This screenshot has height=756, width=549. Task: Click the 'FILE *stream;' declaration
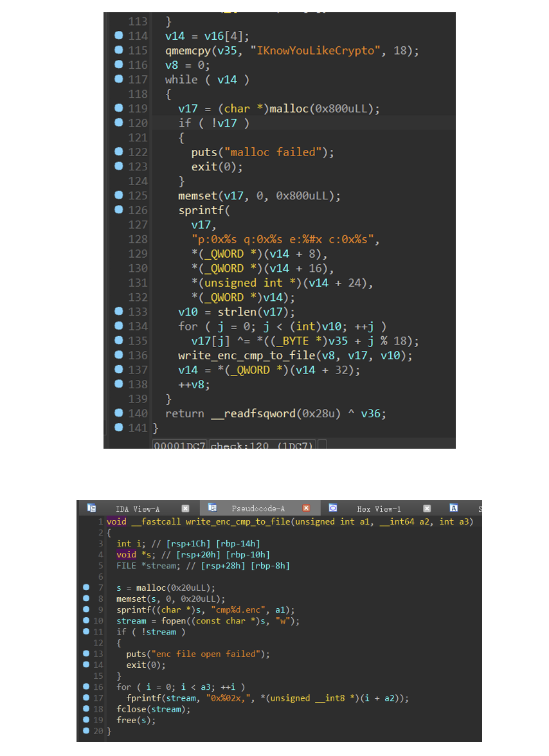click(x=148, y=566)
